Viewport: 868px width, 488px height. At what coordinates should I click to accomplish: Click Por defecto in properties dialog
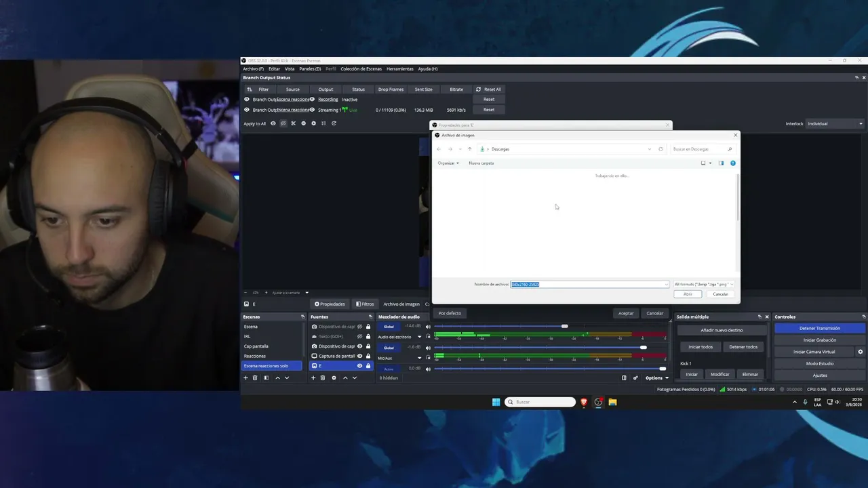(x=450, y=313)
